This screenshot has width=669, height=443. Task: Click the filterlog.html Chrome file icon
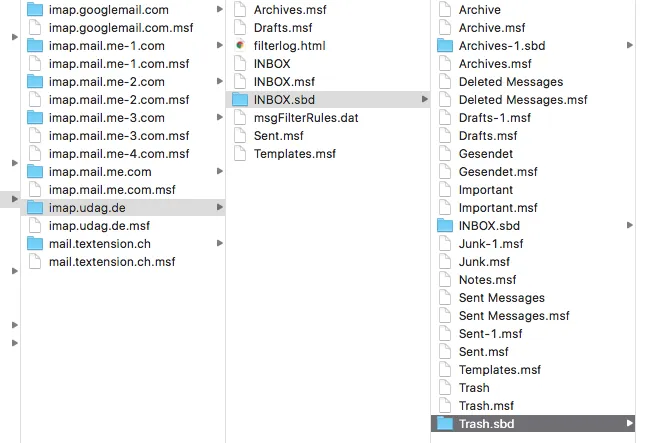240,45
